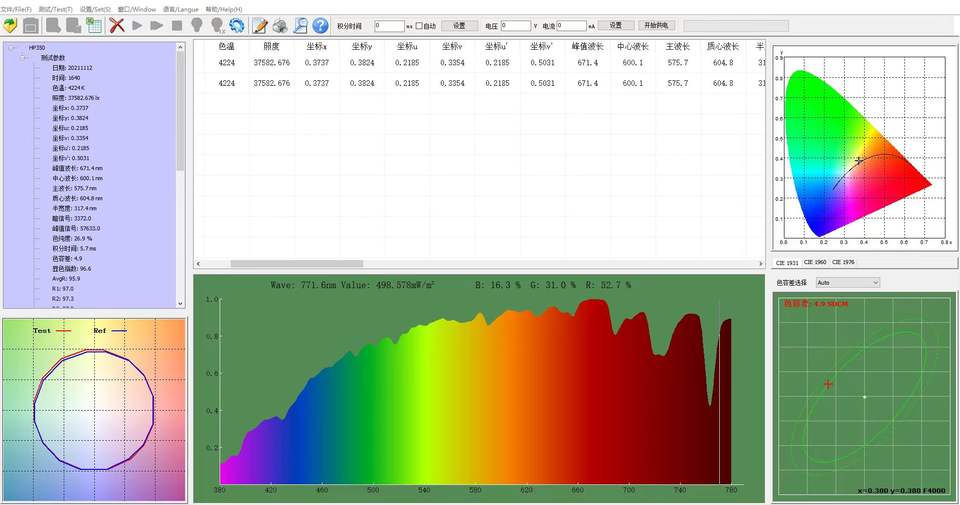Screen dimensions: 960x505
Task: Click the 积分时间 integration time input field
Action: [389, 26]
